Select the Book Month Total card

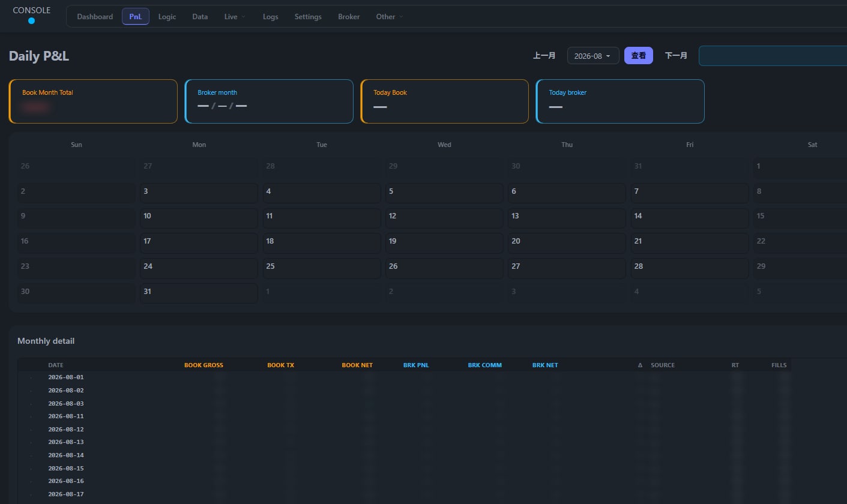click(x=93, y=101)
